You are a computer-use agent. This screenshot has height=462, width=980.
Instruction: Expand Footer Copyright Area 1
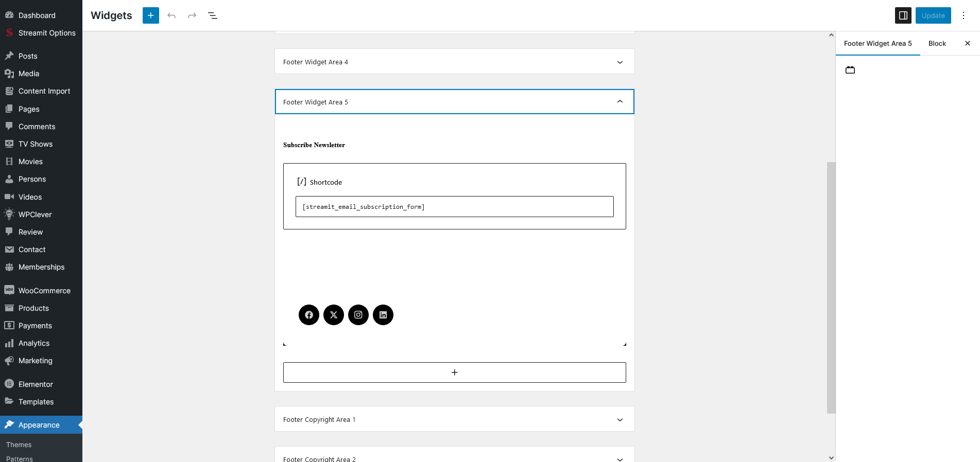[x=455, y=419]
